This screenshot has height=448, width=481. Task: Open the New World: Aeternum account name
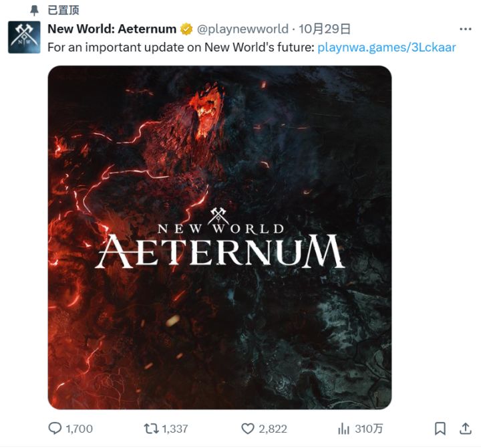[x=112, y=29]
